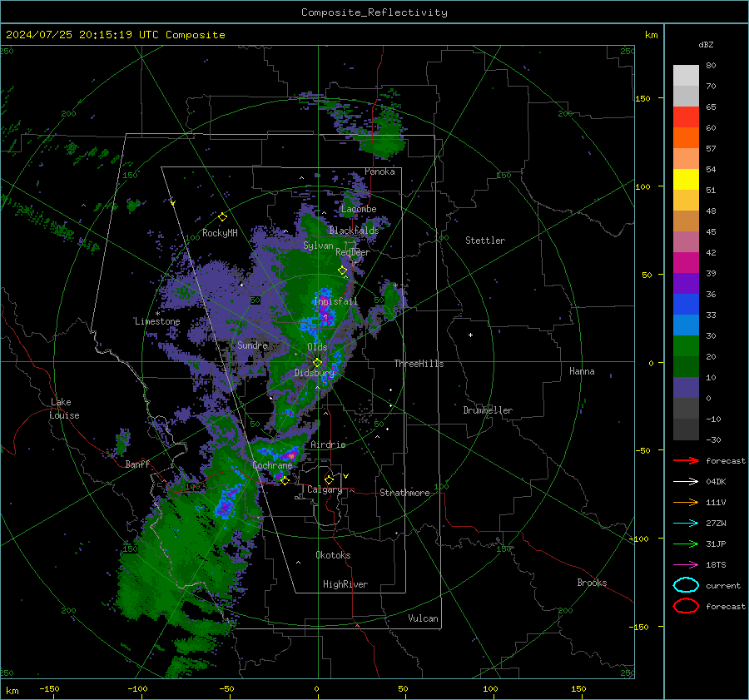Click the Didsbury town label

pyautogui.click(x=314, y=373)
